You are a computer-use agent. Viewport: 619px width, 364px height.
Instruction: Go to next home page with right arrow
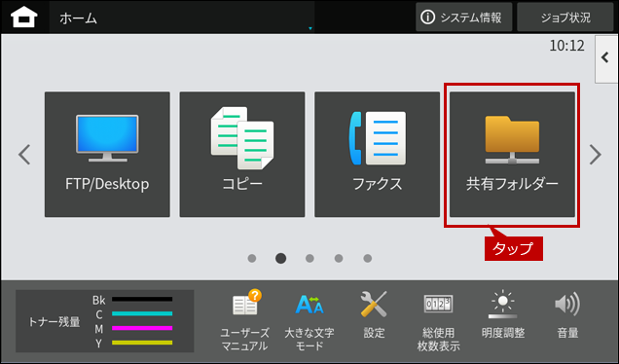tap(595, 155)
